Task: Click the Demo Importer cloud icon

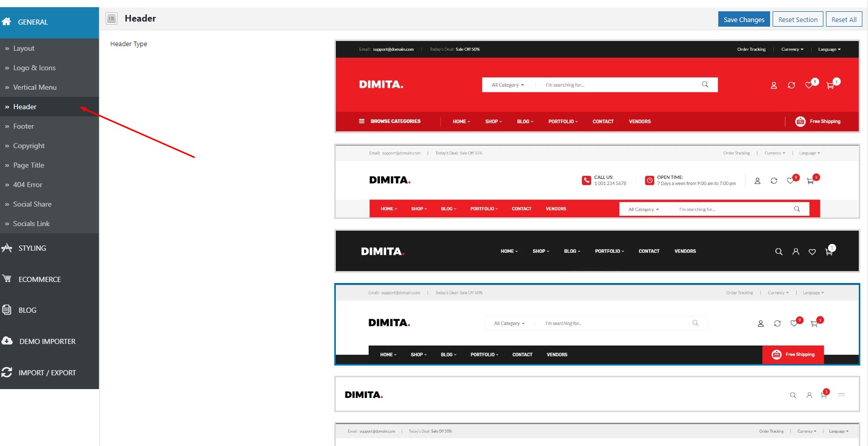Action: tap(7, 340)
